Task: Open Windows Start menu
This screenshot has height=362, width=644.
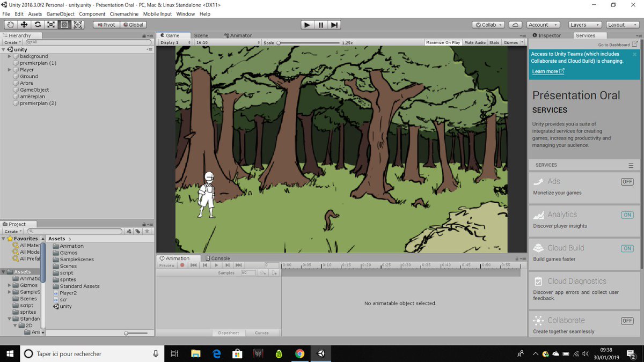Action: [10, 353]
